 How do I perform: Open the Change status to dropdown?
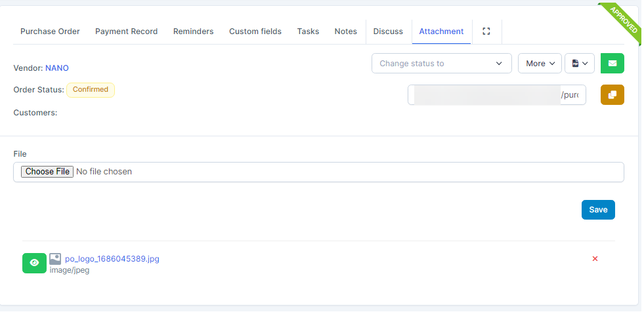pyautogui.click(x=441, y=64)
